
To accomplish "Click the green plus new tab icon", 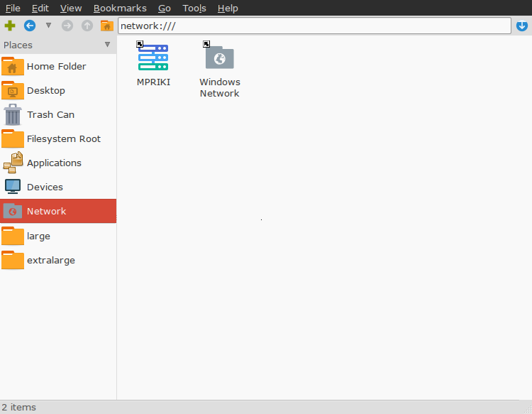I will coord(10,26).
